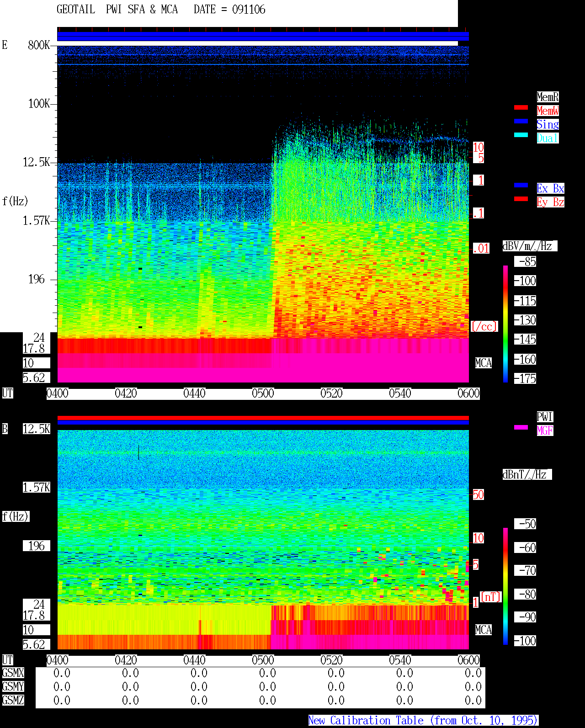Click the dBV/m/√Hz unit label
Screen dimensions: 585x728
point(530,246)
